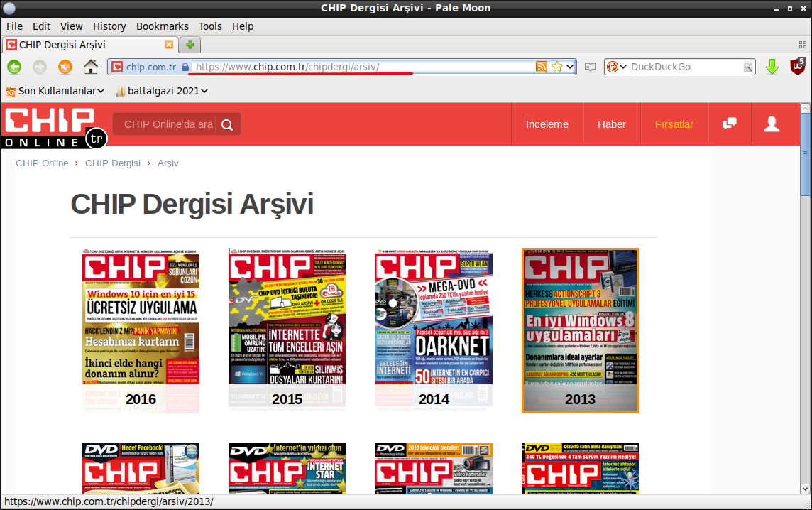
Task: Click the search magnifier in DuckDuckGo box
Action: click(x=748, y=67)
